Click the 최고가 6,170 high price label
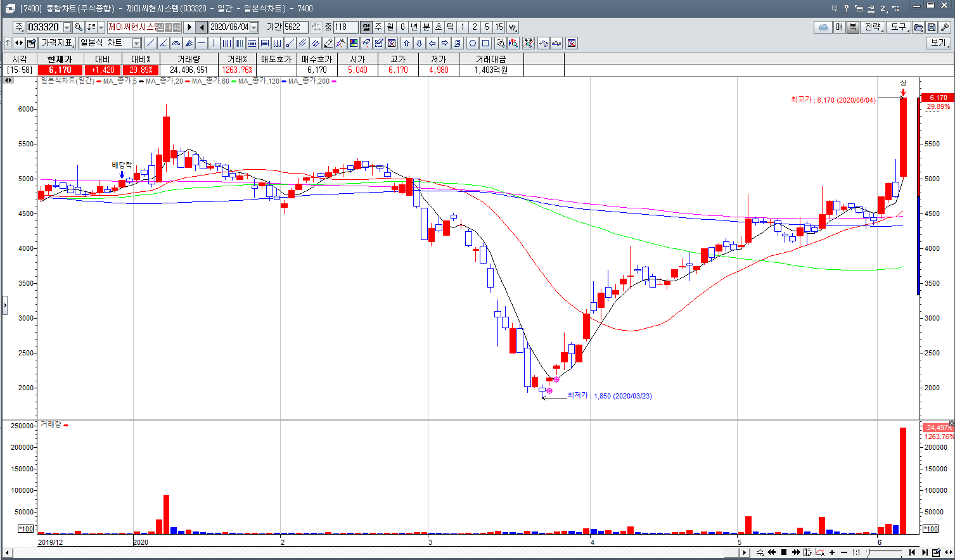Viewport: 955px width, 560px height. (833, 99)
